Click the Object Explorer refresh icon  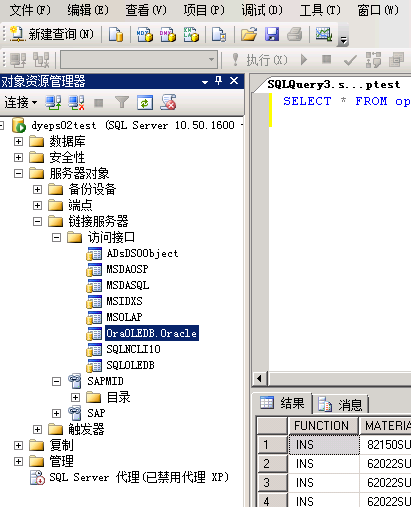(x=145, y=103)
